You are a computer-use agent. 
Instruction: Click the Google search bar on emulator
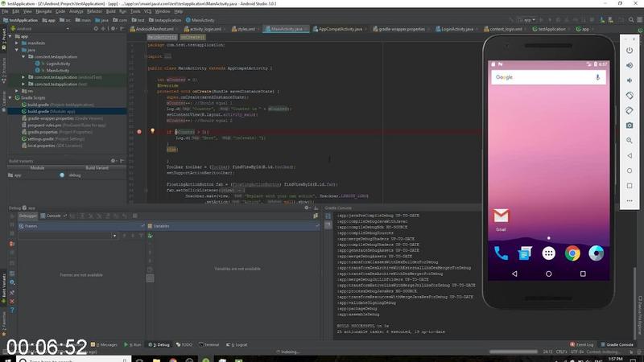(548, 77)
